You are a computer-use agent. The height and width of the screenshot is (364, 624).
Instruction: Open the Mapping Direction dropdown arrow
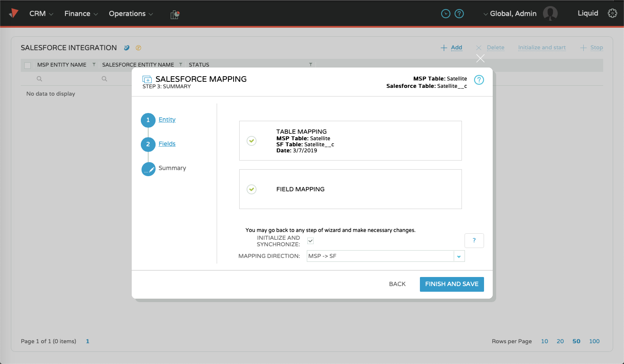[x=459, y=256]
